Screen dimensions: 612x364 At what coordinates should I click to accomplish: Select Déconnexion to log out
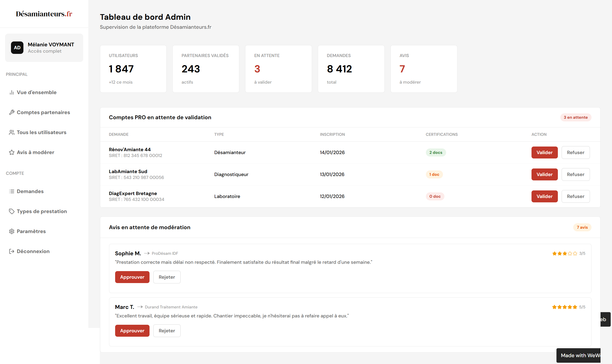[44, 251]
